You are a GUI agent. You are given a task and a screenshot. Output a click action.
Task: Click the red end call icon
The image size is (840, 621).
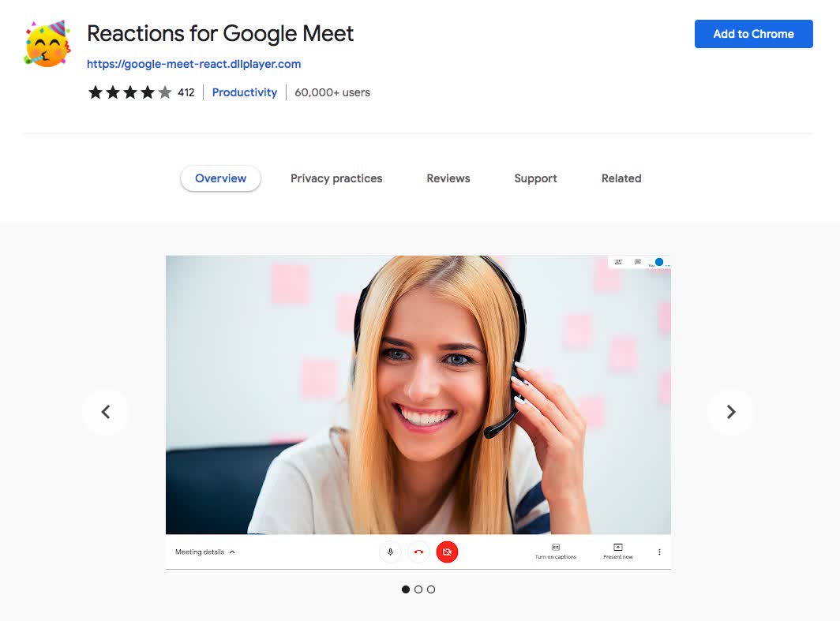[x=418, y=552]
